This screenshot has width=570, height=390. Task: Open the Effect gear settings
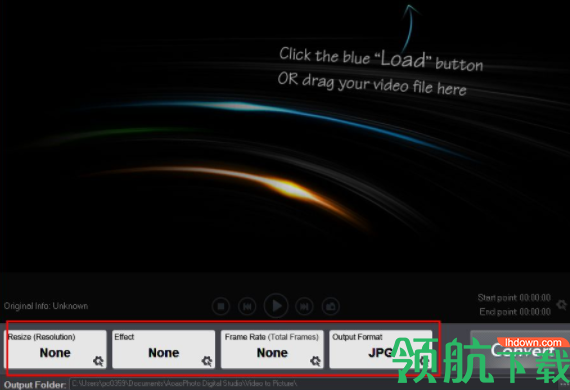tap(207, 361)
